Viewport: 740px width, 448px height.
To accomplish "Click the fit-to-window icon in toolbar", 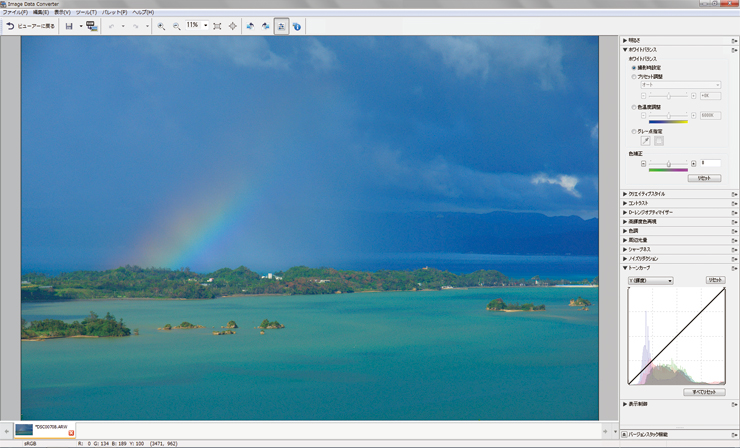I will coord(217,26).
